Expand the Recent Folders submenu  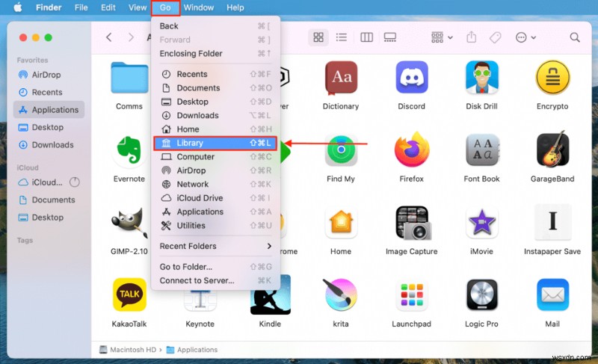click(215, 246)
